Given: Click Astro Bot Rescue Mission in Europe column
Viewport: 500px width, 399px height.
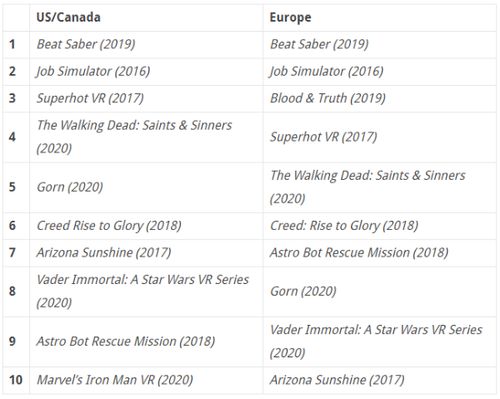Looking at the screenshot, I should (x=359, y=253).
